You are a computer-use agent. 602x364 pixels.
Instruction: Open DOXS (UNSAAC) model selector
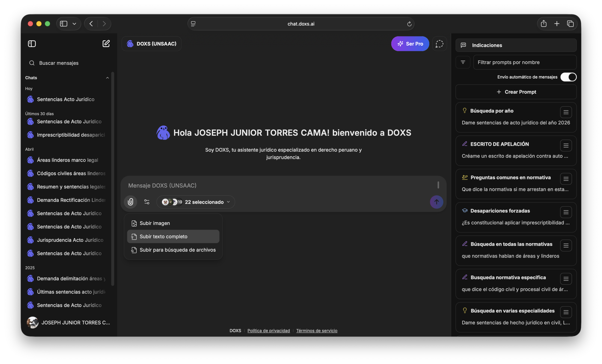coord(151,44)
